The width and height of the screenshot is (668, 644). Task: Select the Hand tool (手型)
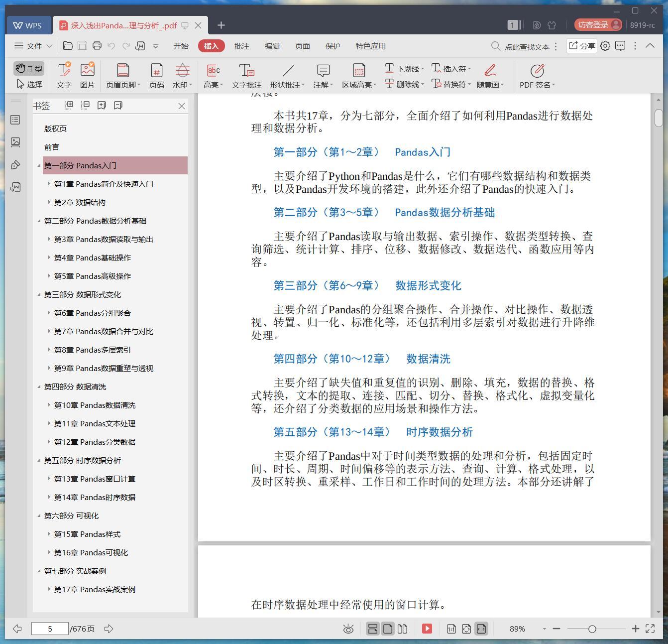[x=29, y=68]
